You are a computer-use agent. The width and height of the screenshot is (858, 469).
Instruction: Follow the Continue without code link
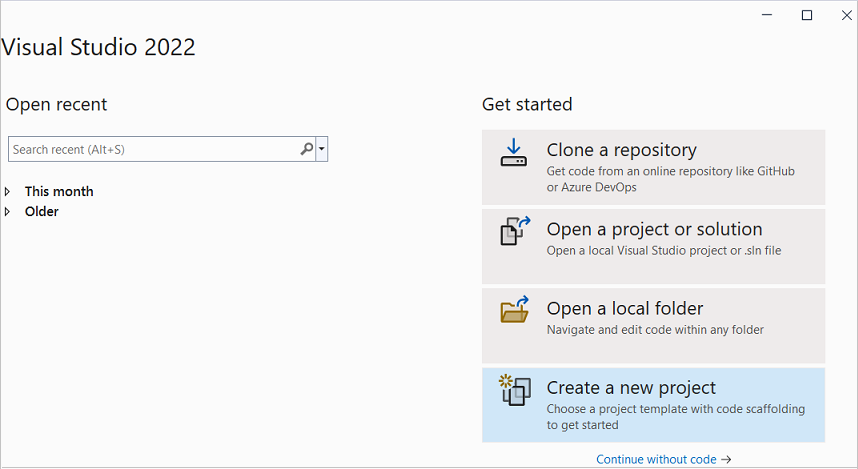(x=656, y=460)
